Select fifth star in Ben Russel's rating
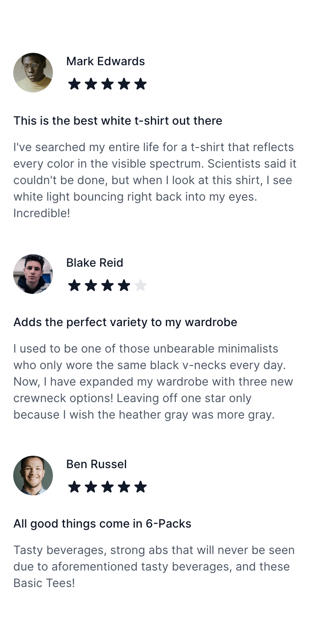This screenshot has height=644, width=310. (141, 487)
